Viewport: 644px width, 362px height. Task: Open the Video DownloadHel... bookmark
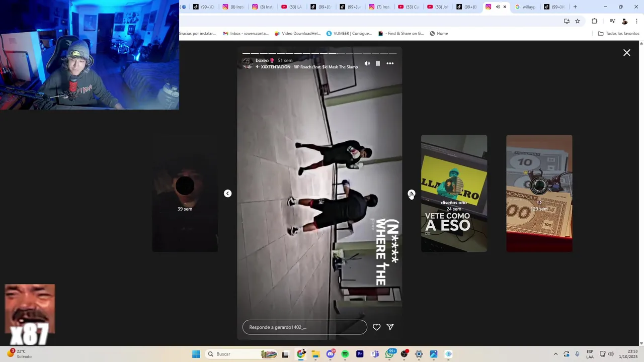[x=297, y=34]
